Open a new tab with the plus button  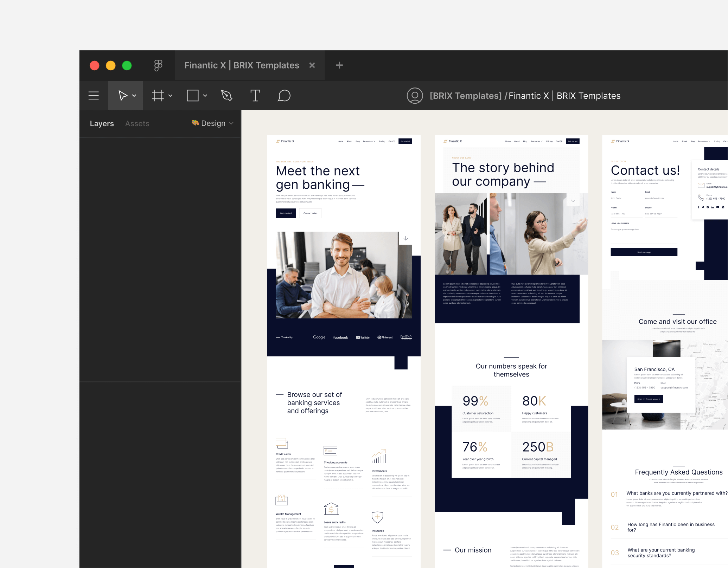click(339, 65)
